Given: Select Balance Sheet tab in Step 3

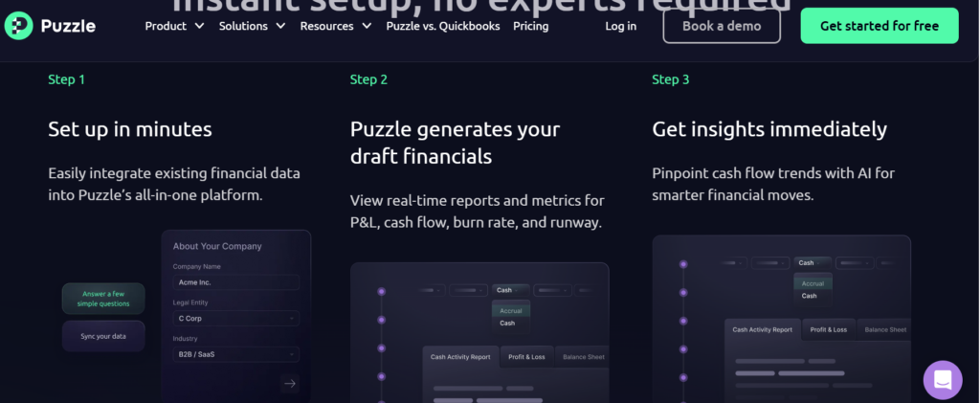Looking at the screenshot, I should tap(885, 329).
